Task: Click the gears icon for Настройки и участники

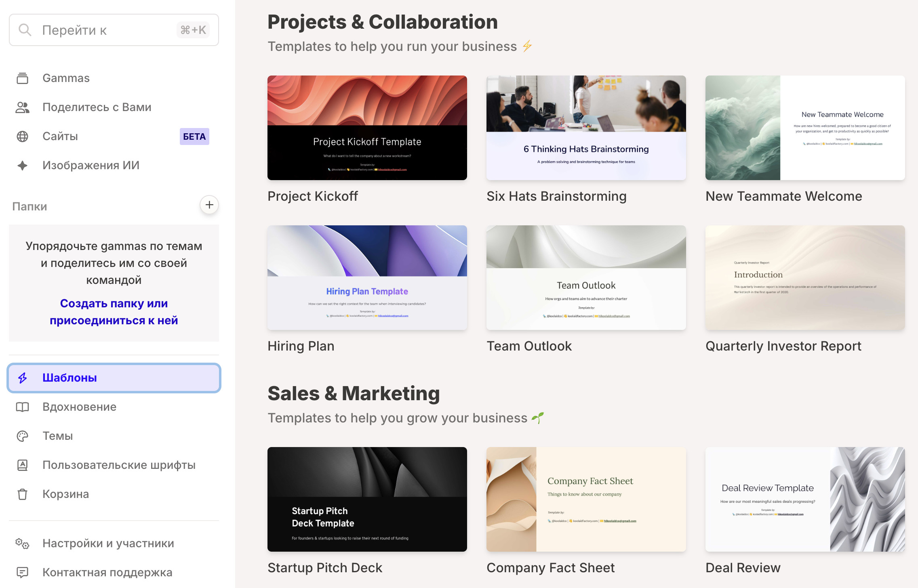Action: [x=23, y=544]
